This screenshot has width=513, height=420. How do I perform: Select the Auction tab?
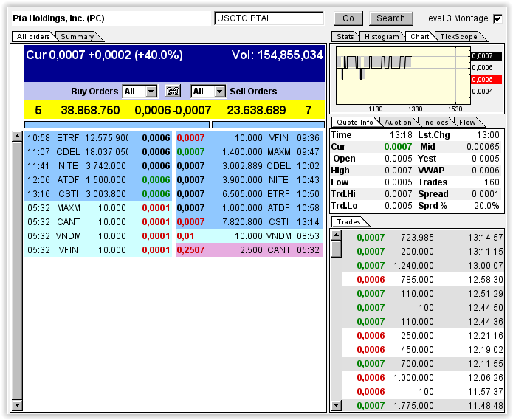click(x=398, y=123)
